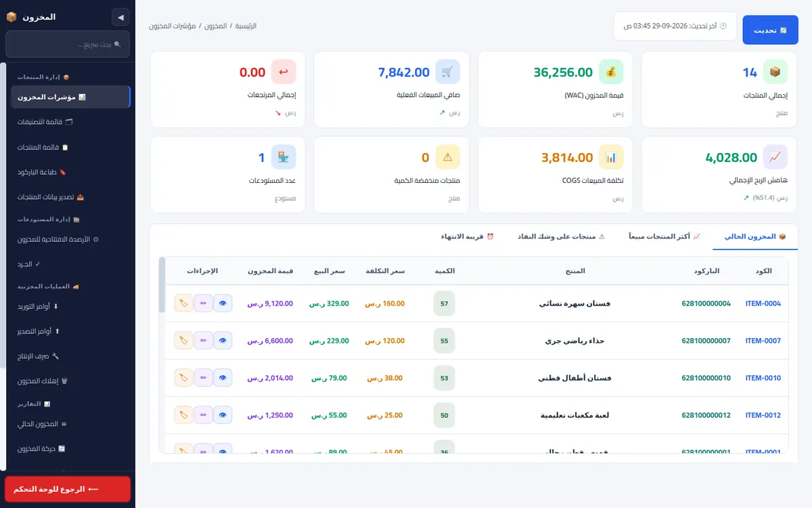812x508 pixels.
Task: Edit ITEM-0004 using the pencil icon
Action: click(x=203, y=303)
